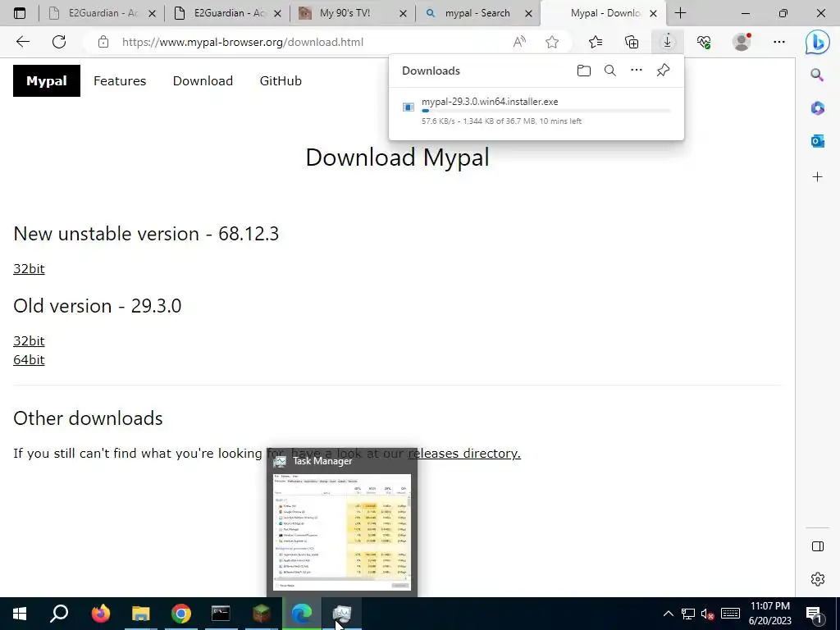Open the muted volume tray icon

click(x=707, y=614)
